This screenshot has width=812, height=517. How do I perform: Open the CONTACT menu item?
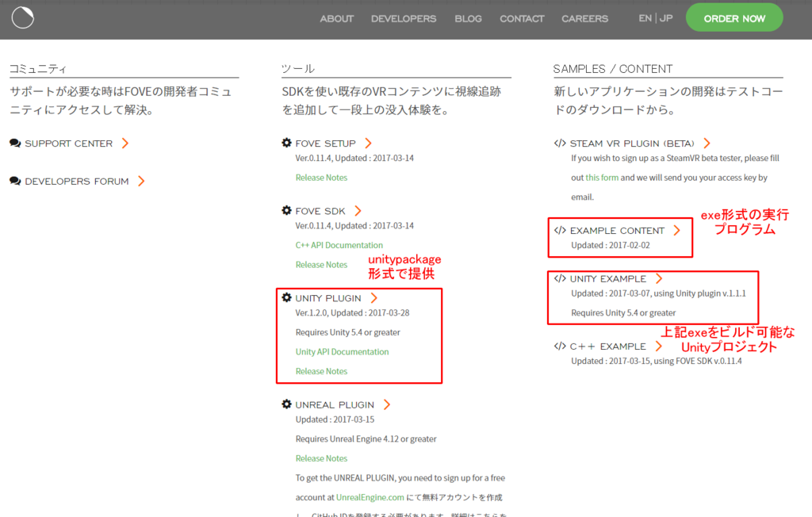(522, 19)
